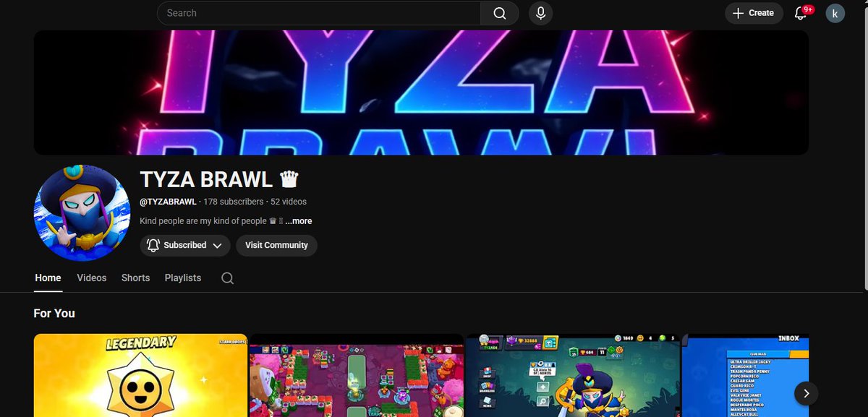Open the Legendary star drop video thumbnail
The width and height of the screenshot is (868, 417).
point(140,375)
